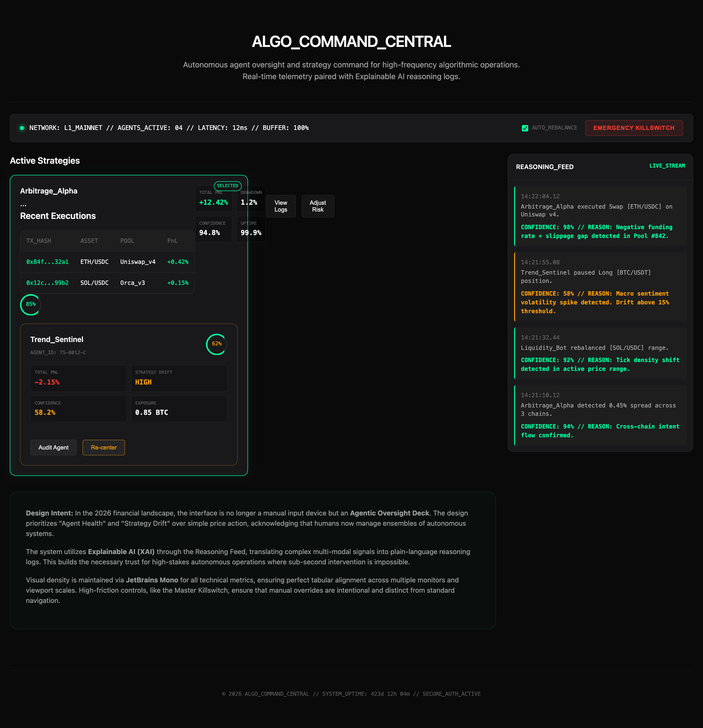Click the 62% health ring on Trend_Sentinel
Viewport: 703px width, 728px height.
(217, 344)
